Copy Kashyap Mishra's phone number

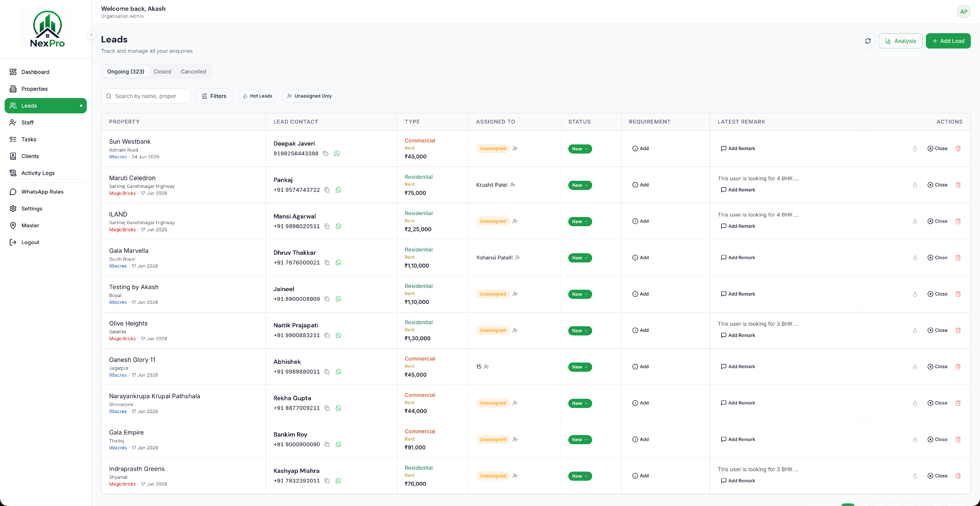pyautogui.click(x=327, y=481)
